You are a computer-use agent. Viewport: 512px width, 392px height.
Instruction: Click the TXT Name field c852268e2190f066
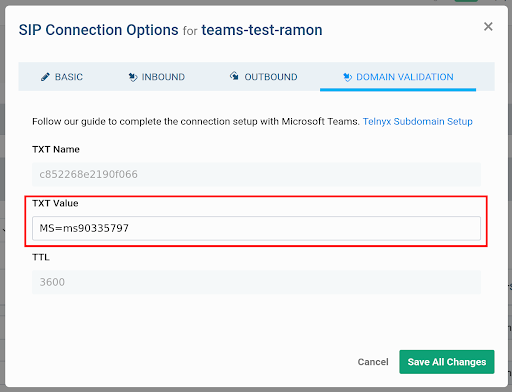(256, 174)
